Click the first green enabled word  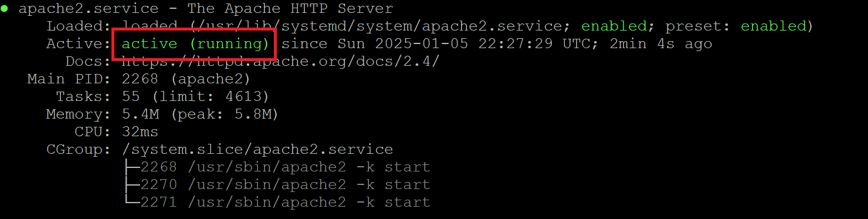tap(614, 26)
